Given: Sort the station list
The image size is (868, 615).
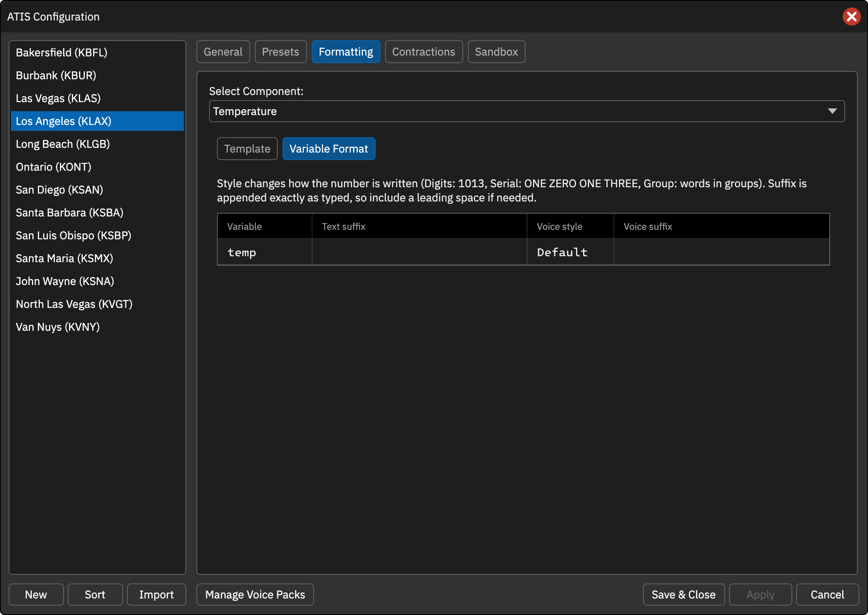Looking at the screenshot, I should pyautogui.click(x=95, y=594).
